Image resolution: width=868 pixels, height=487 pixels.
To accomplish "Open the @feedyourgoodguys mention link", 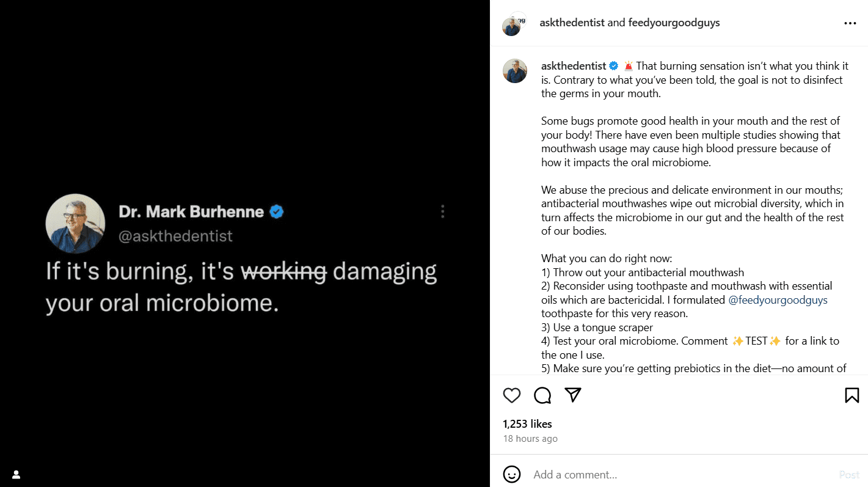I will click(778, 300).
